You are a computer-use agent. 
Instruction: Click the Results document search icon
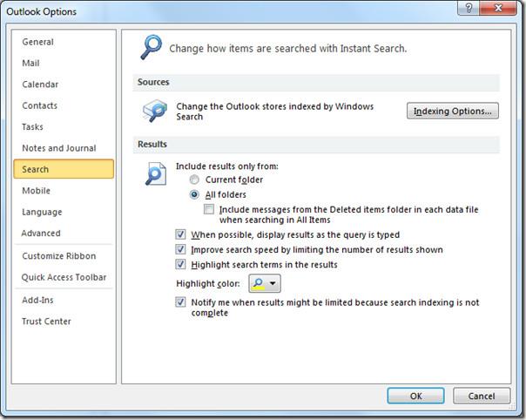pyautogui.click(x=156, y=173)
